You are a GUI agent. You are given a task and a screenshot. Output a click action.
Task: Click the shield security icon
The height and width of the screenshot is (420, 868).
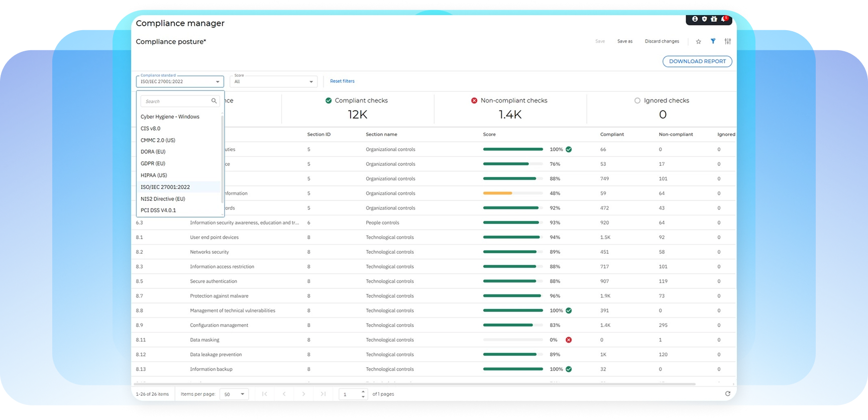(x=704, y=19)
